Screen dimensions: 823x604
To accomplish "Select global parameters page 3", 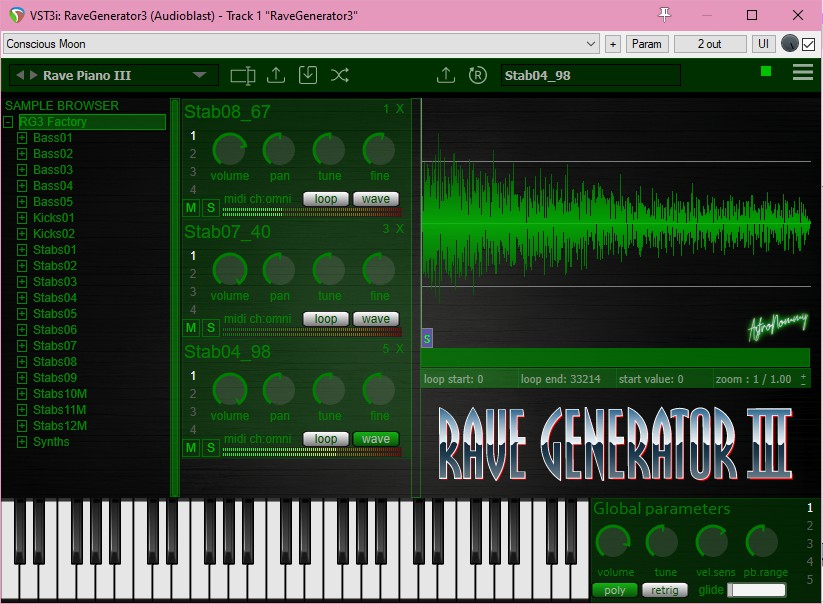I will (x=810, y=544).
